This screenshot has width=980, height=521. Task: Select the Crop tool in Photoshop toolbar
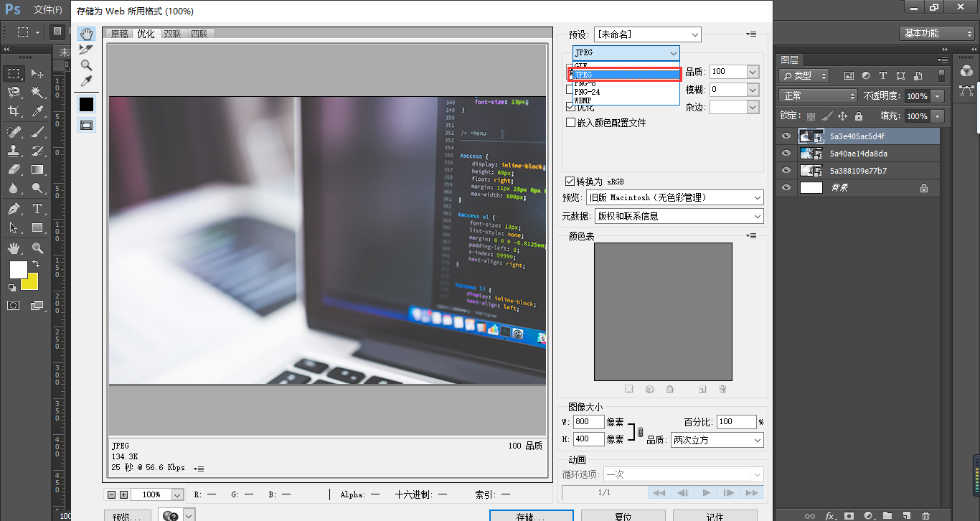pyautogui.click(x=14, y=111)
